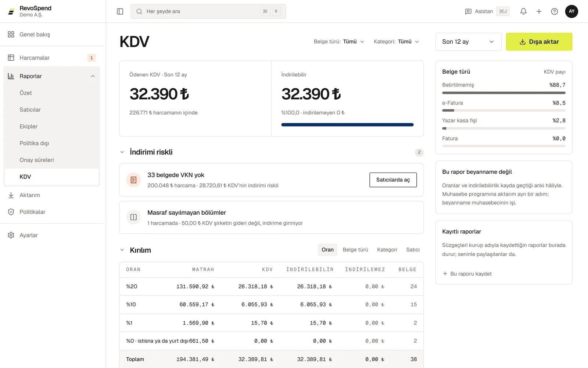Screen dimensions: 588x368
Task: Click the İndirimi riskli count badge 2
Action: [x=419, y=152]
